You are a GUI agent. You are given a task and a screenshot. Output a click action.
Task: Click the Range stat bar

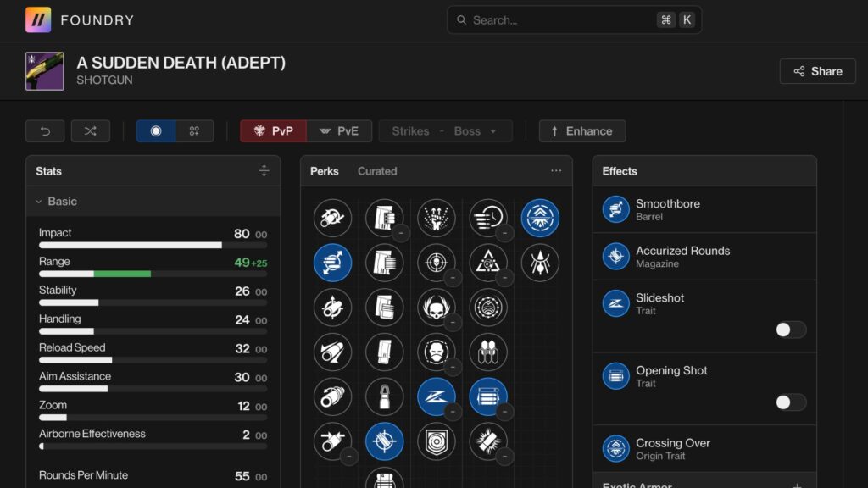[153, 274]
